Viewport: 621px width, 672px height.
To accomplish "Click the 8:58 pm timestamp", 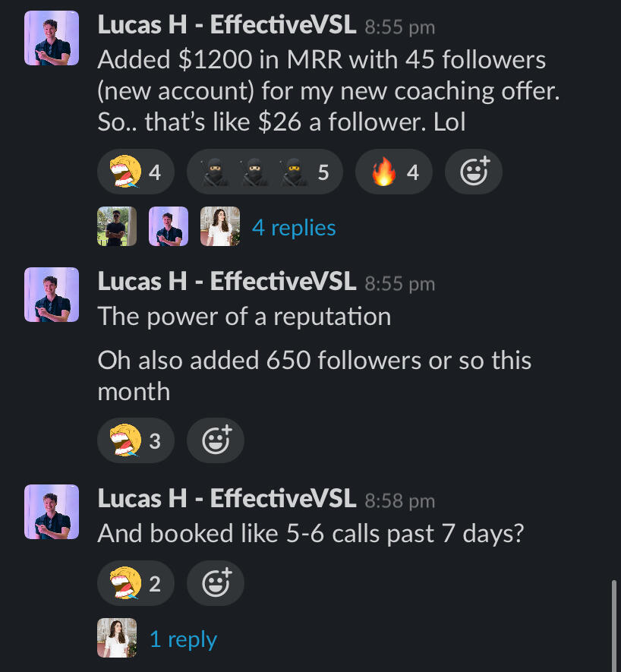I will click(x=400, y=500).
